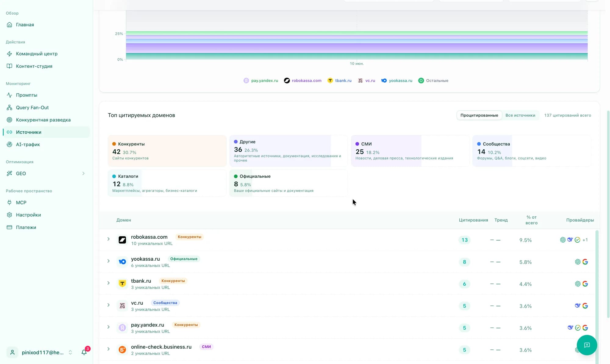Filter by Каталоги category card
The height and width of the screenshot is (364, 610).
tap(167, 183)
